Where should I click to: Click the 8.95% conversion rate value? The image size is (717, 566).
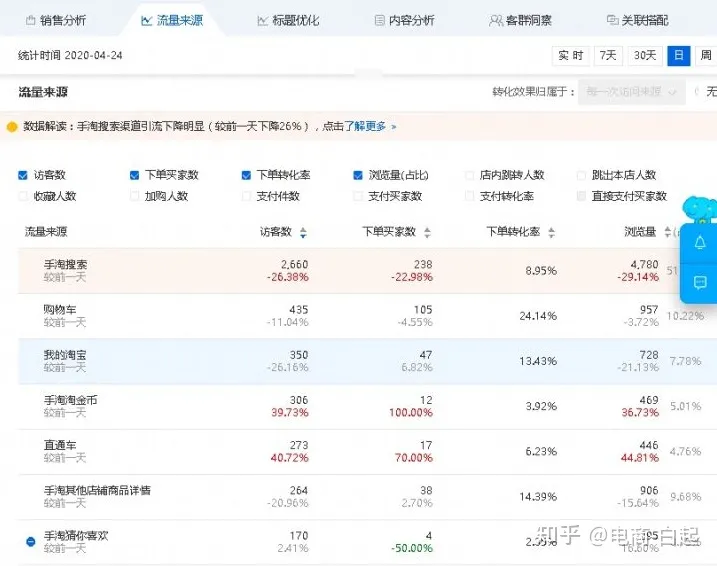point(541,271)
